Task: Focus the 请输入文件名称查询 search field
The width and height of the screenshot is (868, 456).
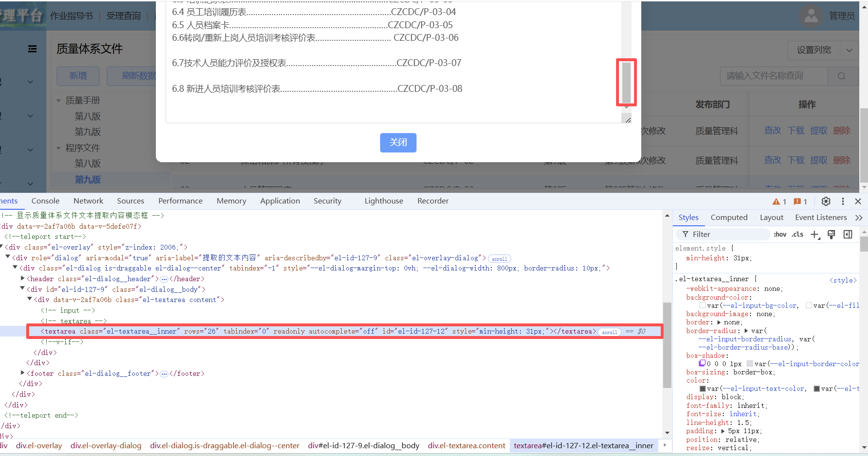Action: (x=774, y=76)
